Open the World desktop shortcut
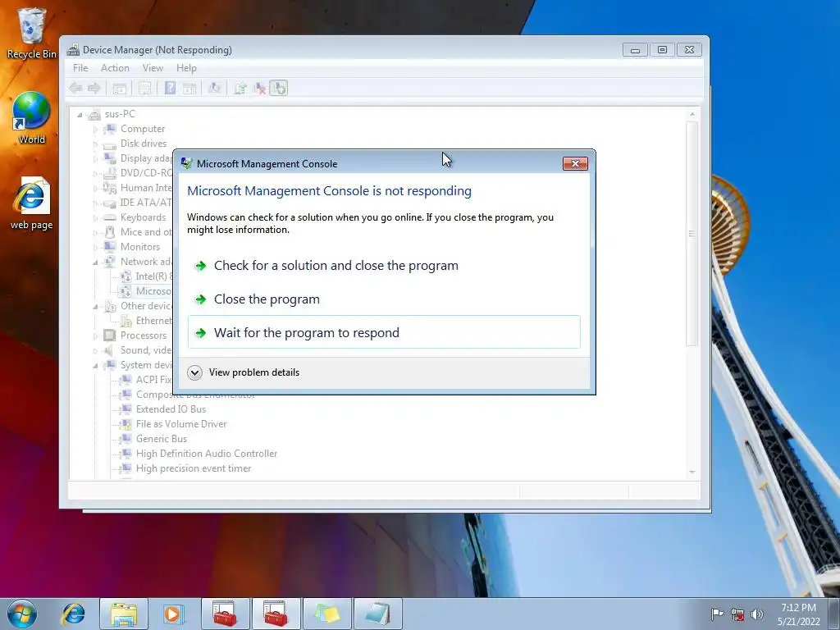The height and width of the screenshot is (630, 840). click(32, 118)
